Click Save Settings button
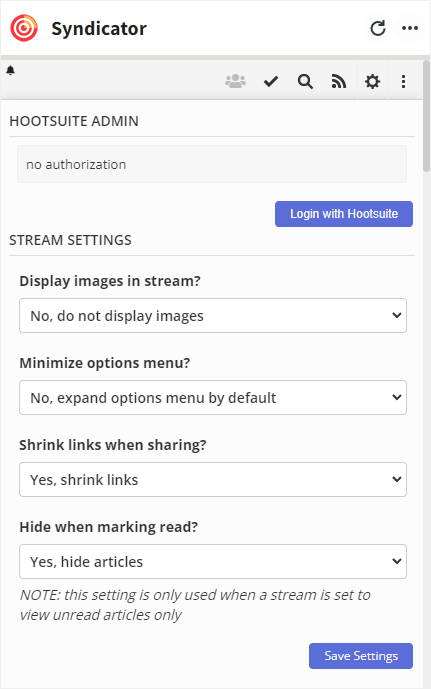This screenshot has width=431, height=689. coord(361,656)
